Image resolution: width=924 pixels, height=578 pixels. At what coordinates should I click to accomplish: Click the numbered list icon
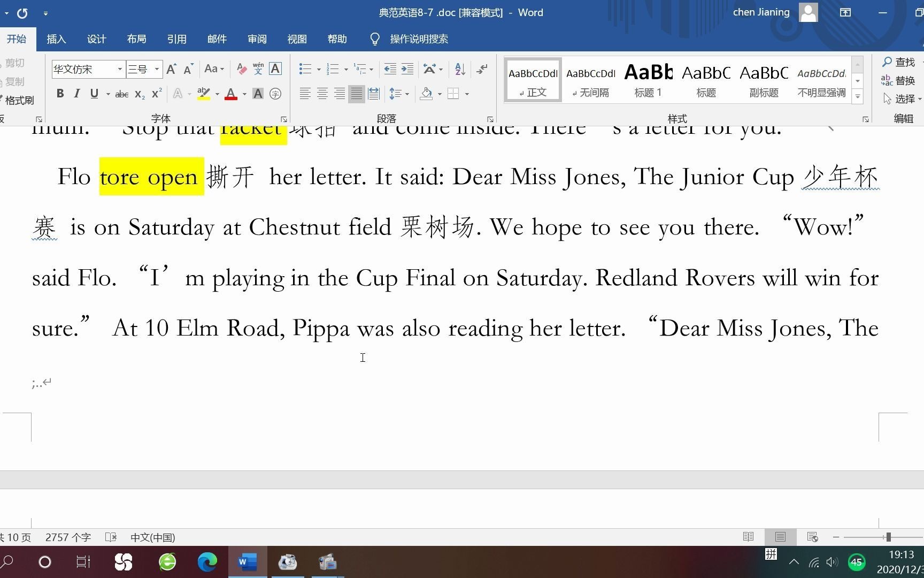click(333, 69)
